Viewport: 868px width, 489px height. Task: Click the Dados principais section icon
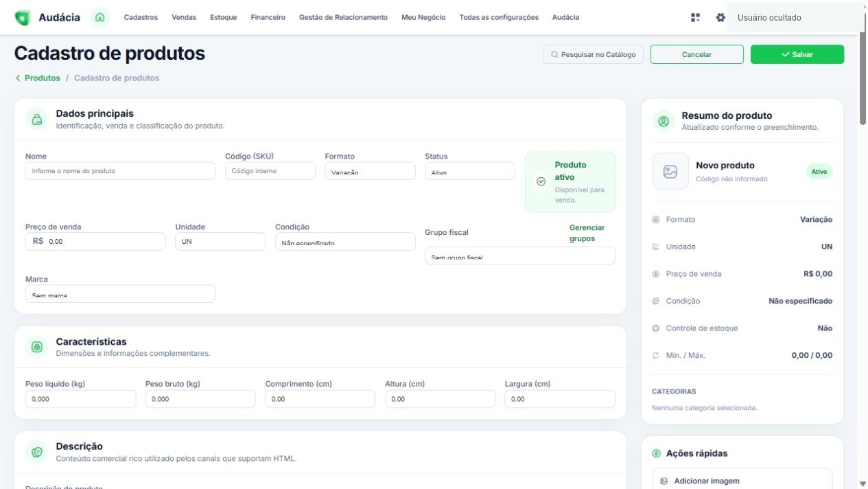pyautogui.click(x=37, y=119)
